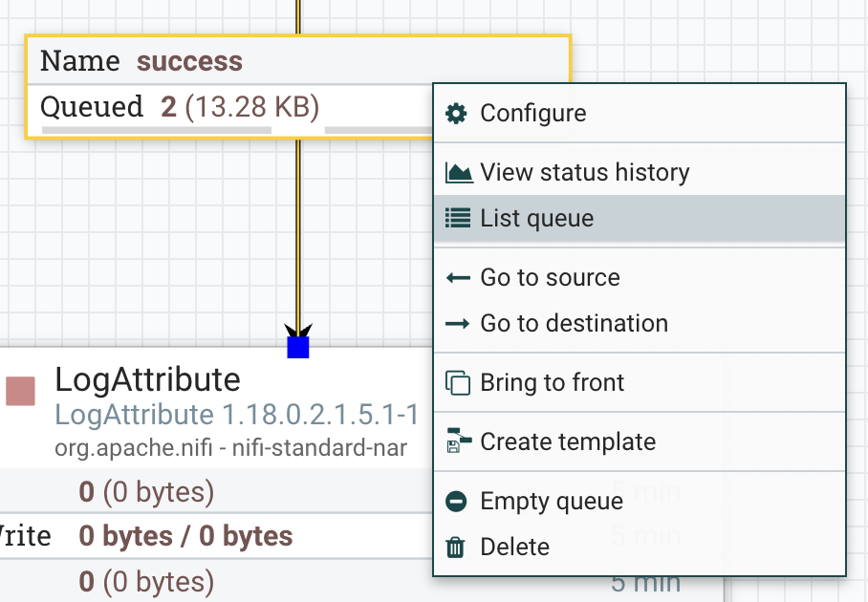
Task: Click the Create template icon
Action: [x=458, y=442]
